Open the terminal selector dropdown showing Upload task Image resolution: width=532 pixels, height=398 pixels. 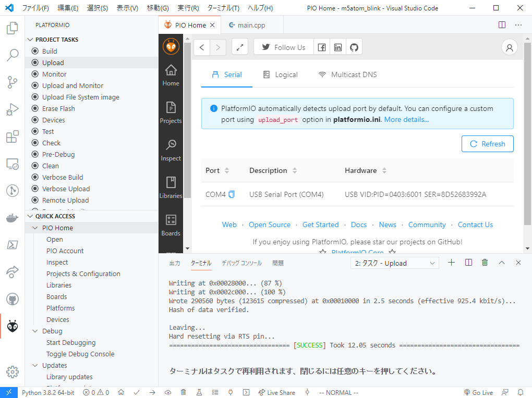(395, 263)
